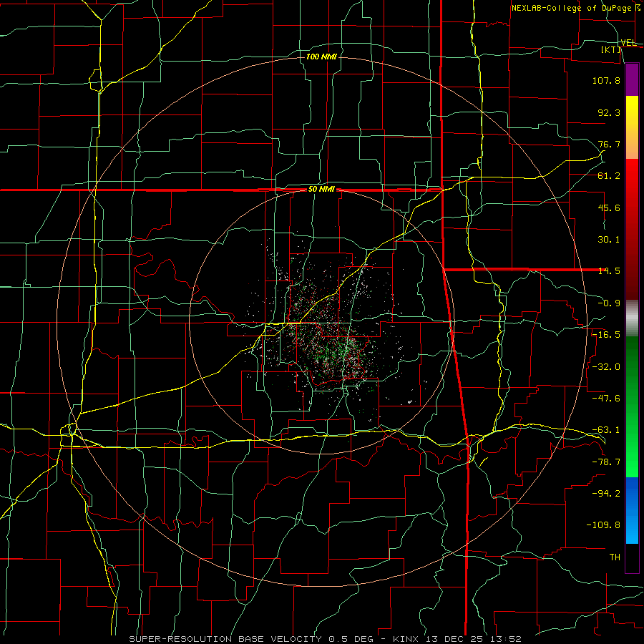644x644 pixels.
Task: Click the 100 NMI range ring label
Action: 321,57
